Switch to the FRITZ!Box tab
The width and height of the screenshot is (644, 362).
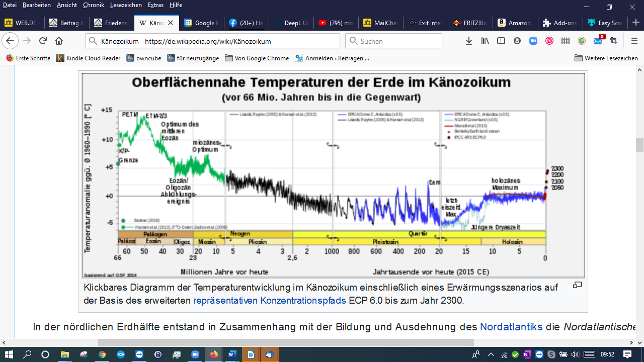tap(470, 23)
